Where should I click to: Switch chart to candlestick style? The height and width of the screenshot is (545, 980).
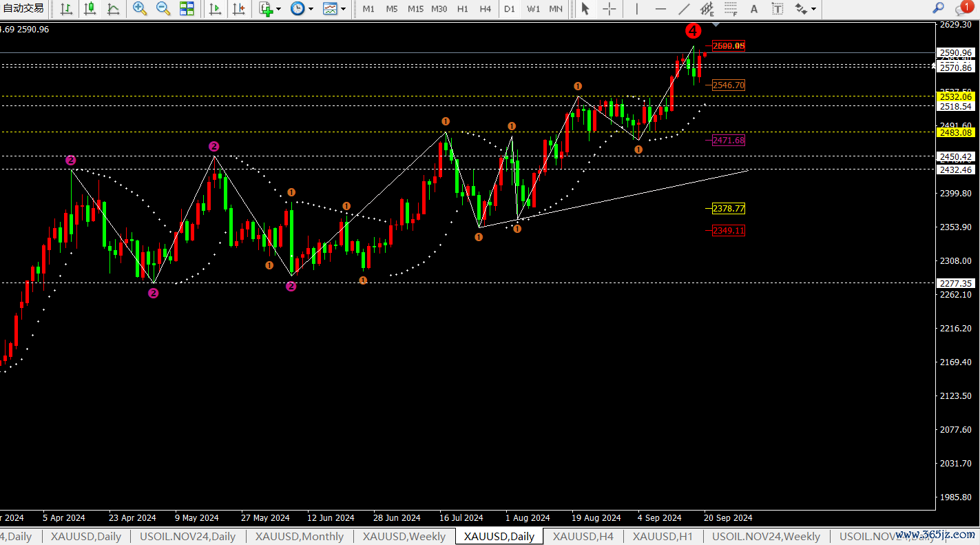[x=90, y=9]
